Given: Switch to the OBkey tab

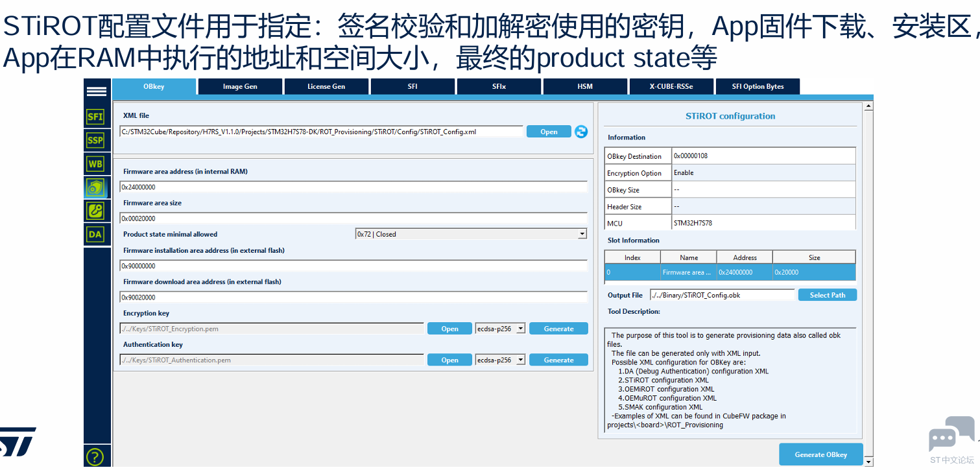Looking at the screenshot, I should point(154,87).
